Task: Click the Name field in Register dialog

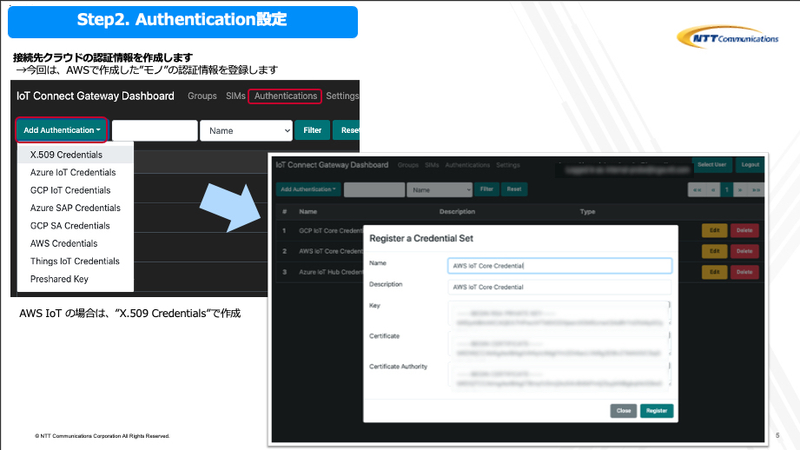Action: click(x=560, y=266)
